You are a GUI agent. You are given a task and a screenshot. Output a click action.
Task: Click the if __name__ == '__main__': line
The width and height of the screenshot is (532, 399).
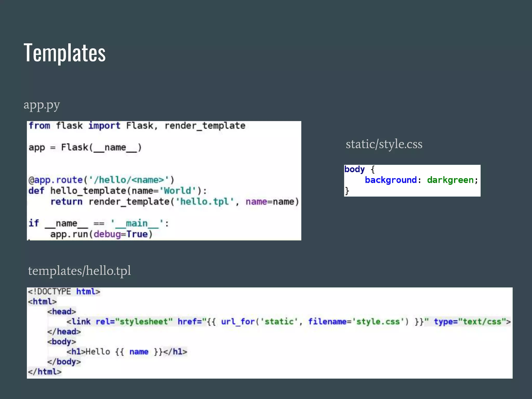pos(99,223)
